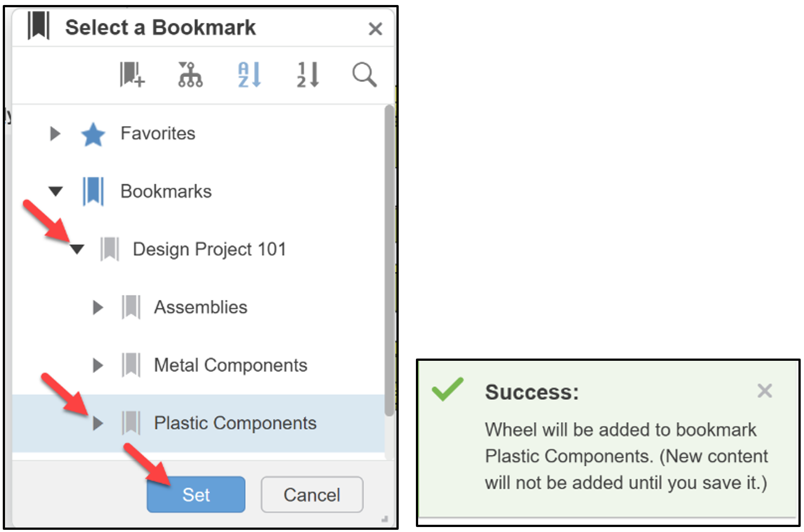Screen dimensions: 804x532
Task: Sort bookmarks numerically
Action: tap(307, 75)
